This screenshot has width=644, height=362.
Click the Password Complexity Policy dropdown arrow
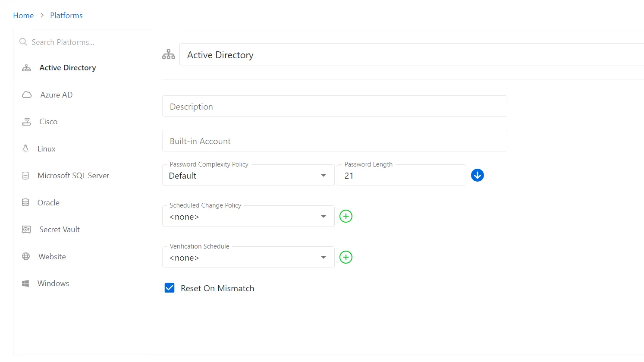pyautogui.click(x=324, y=175)
